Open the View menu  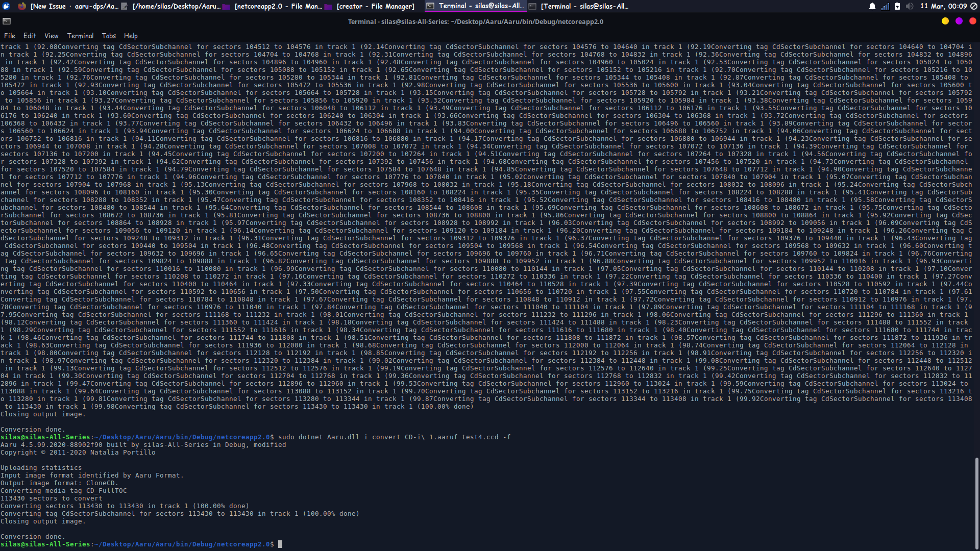click(52, 36)
